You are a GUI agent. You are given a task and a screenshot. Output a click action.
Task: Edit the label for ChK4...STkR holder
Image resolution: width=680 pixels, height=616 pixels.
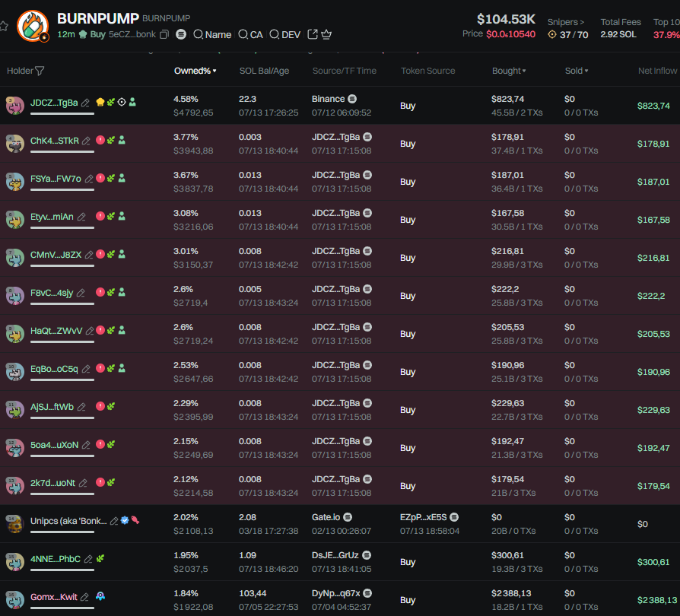tap(86, 141)
